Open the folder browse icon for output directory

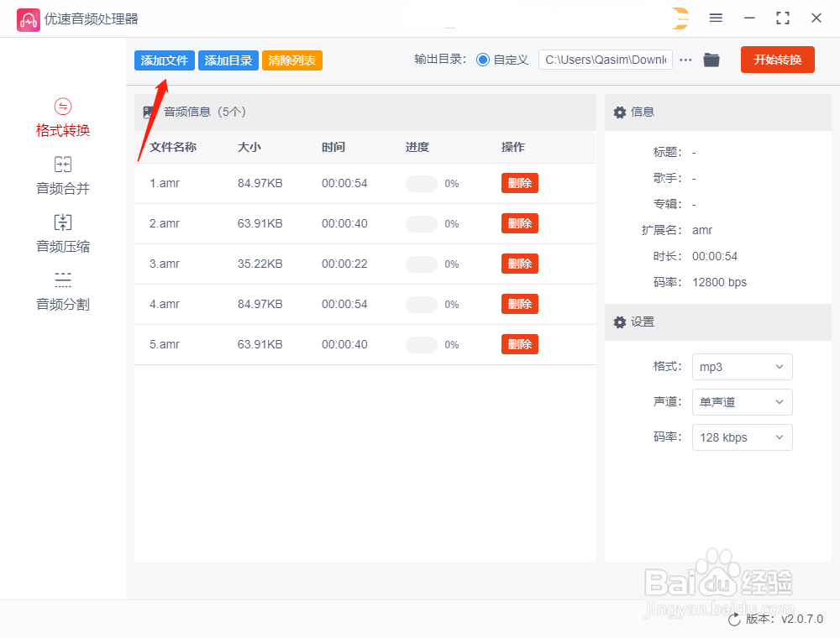[x=711, y=60]
